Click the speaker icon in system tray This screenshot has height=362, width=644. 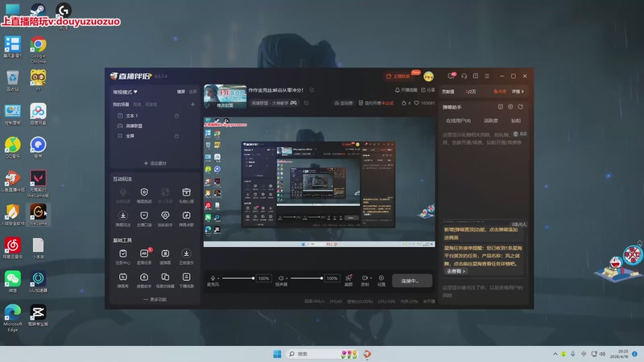[602, 354]
